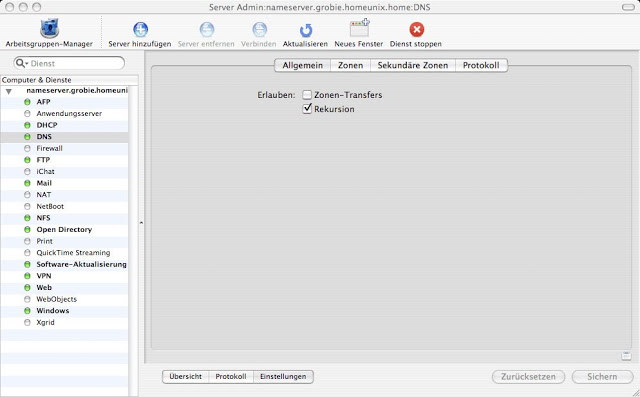Focus the Dienst search field
The image size is (640, 397).
coord(69,63)
